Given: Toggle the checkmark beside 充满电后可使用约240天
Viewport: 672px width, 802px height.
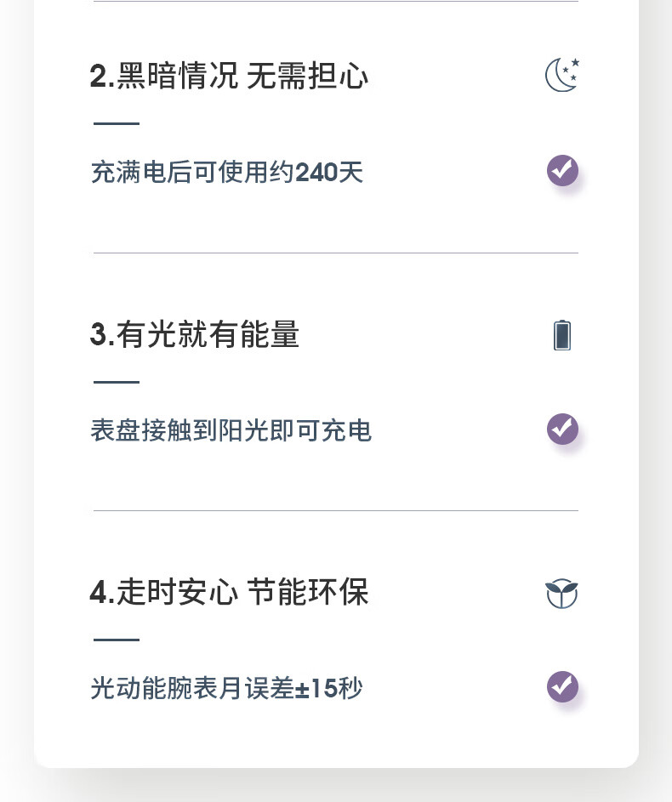Looking at the screenshot, I should point(562,171).
